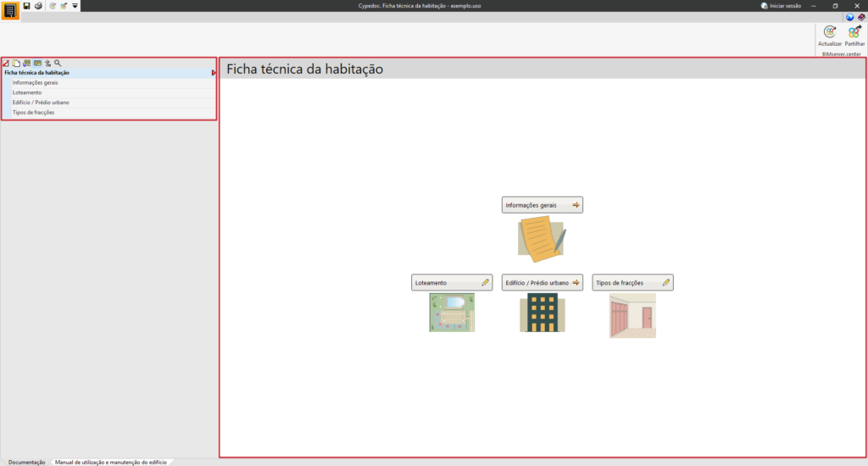Image resolution: width=868 pixels, height=466 pixels.
Task: Toggle the highlighted card view icon in the tree toolbar
Action: (37, 63)
